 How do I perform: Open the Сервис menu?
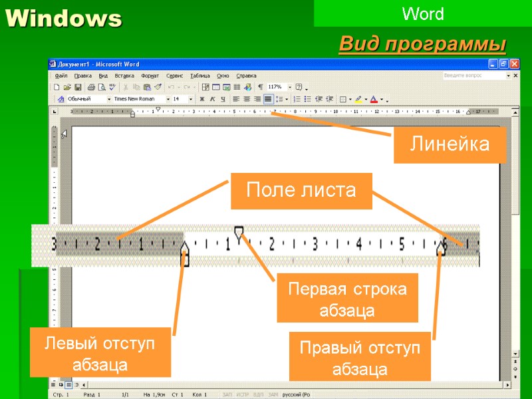(174, 76)
